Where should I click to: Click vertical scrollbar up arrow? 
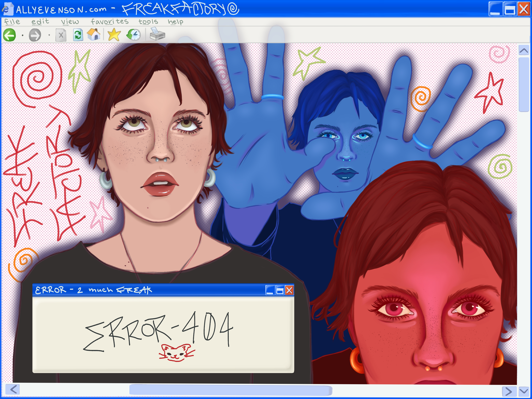tap(524, 50)
